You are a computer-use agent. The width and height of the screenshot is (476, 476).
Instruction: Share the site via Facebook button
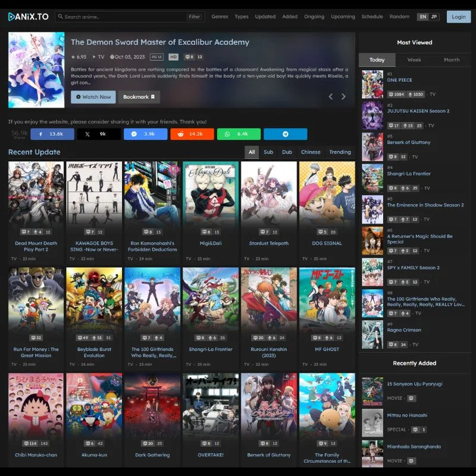[x=52, y=134]
